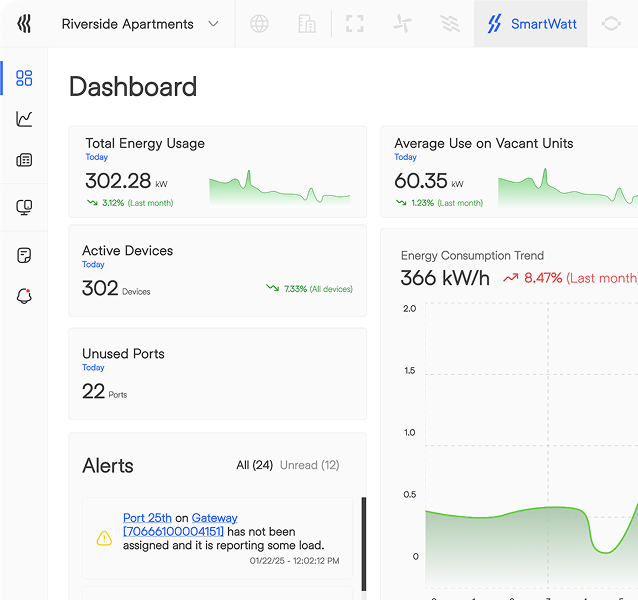The height and width of the screenshot is (600, 638).
Task: Click the 22 Ports value
Action: [x=105, y=391]
